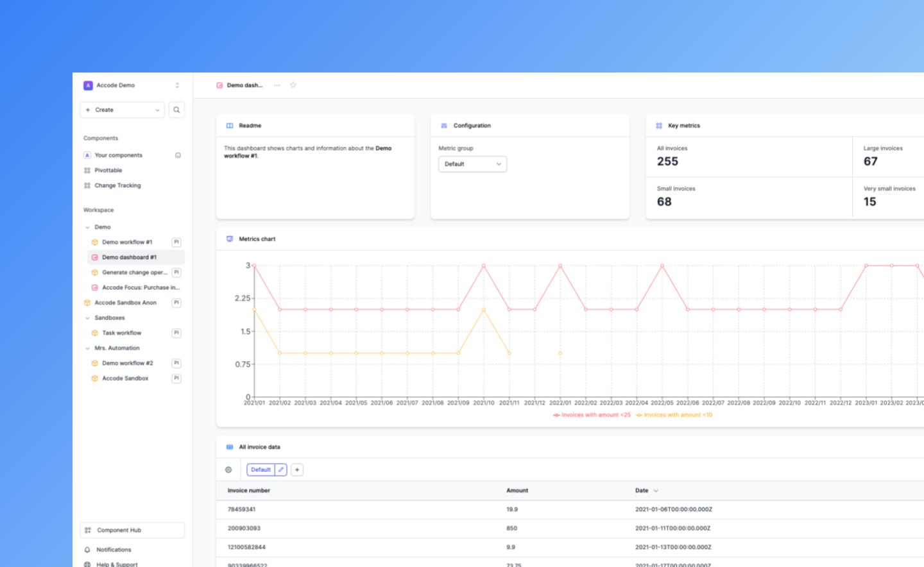Click the Demo dash... tab title
The width and height of the screenshot is (924, 567).
coord(244,85)
